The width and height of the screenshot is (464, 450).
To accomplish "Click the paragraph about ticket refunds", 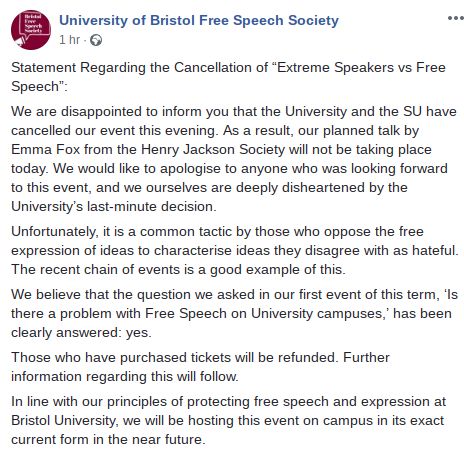I will point(200,367).
